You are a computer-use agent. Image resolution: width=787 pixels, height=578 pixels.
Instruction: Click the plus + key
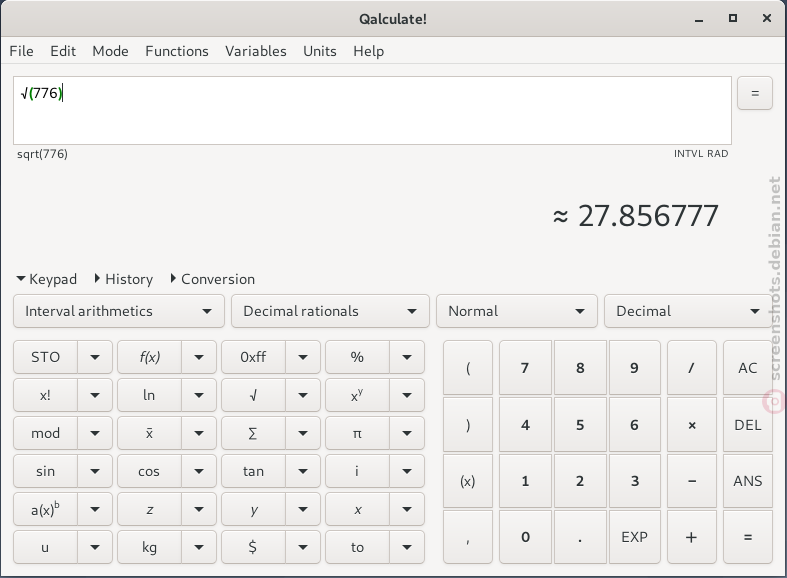(x=692, y=537)
